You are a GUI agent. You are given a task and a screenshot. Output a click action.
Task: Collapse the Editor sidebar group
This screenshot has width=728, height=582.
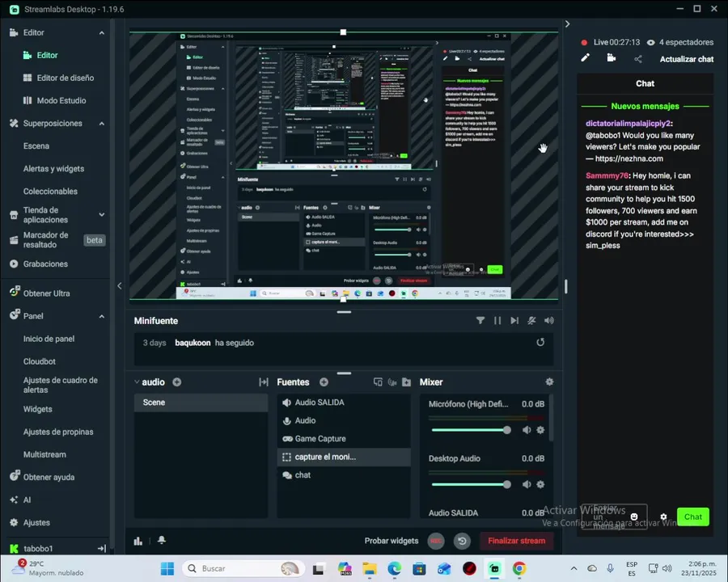coord(102,33)
